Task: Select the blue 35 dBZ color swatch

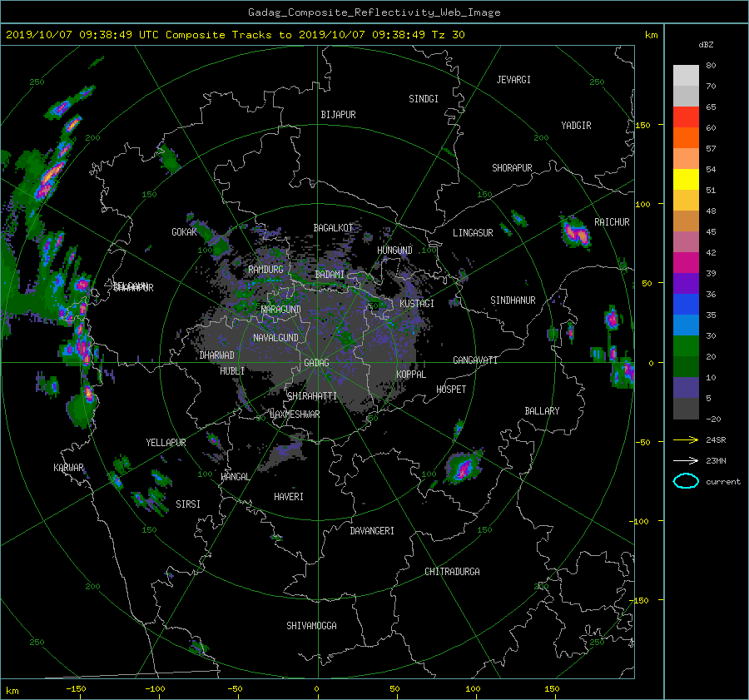Action: click(x=686, y=305)
